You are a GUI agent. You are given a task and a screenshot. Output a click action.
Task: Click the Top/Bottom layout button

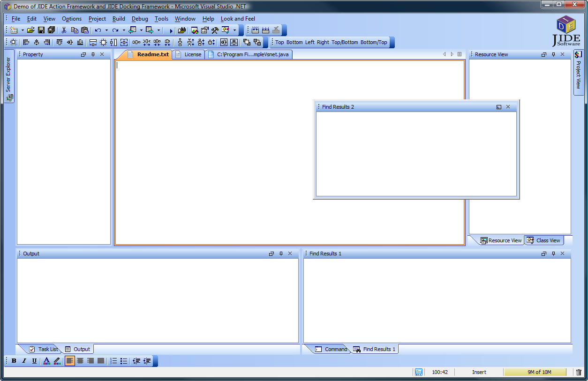pos(345,42)
